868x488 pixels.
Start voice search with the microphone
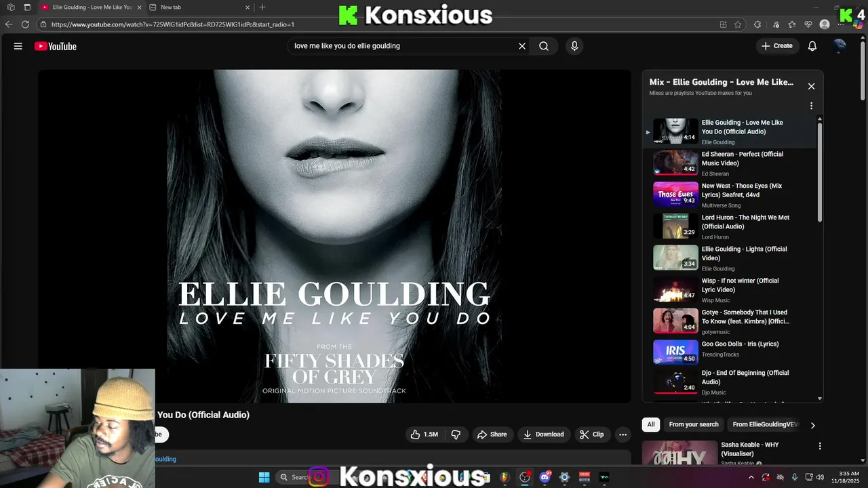tap(574, 46)
